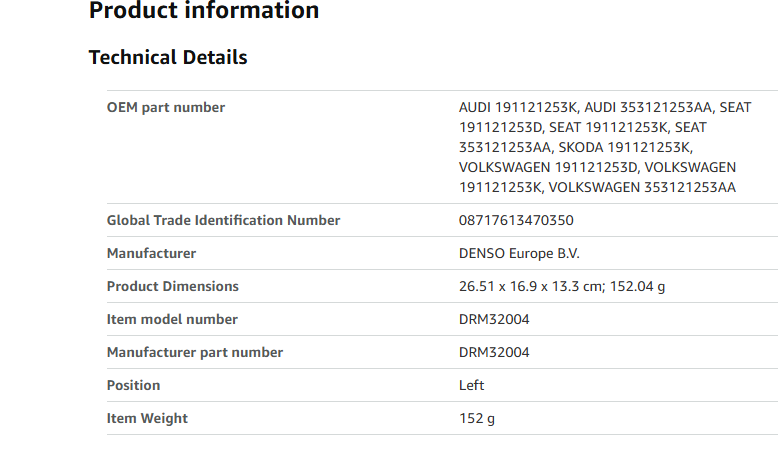The image size is (778, 458).
Task: Click DRM32004 in Item model number row
Action: coord(494,320)
